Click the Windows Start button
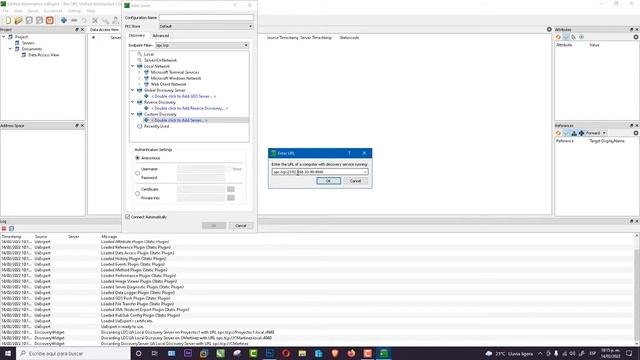The image size is (640, 360). pos(8,353)
